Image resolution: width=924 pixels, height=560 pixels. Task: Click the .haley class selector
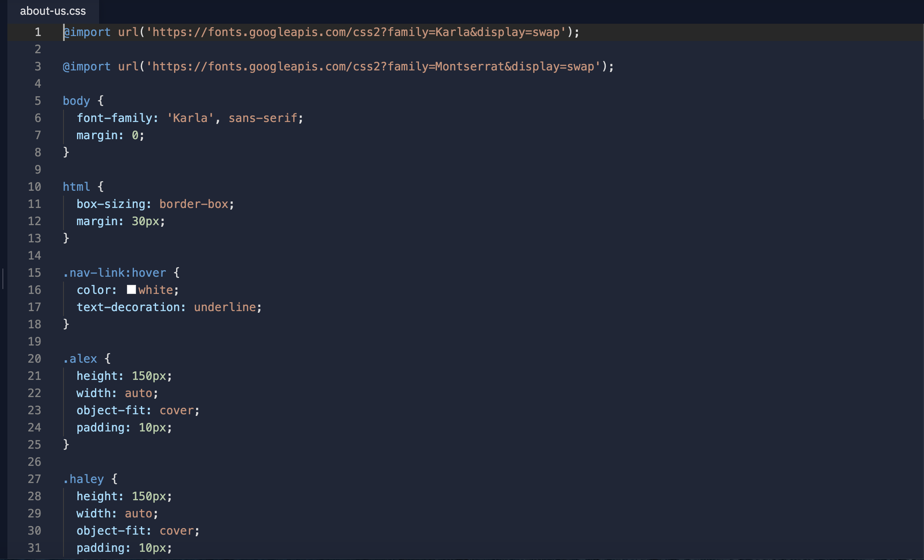pos(83,479)
